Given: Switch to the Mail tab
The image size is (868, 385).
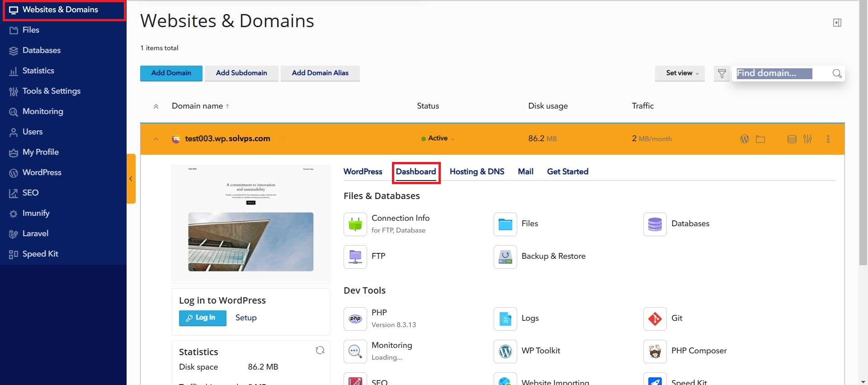Looking at the screenshot, I should tap(526, 171).
